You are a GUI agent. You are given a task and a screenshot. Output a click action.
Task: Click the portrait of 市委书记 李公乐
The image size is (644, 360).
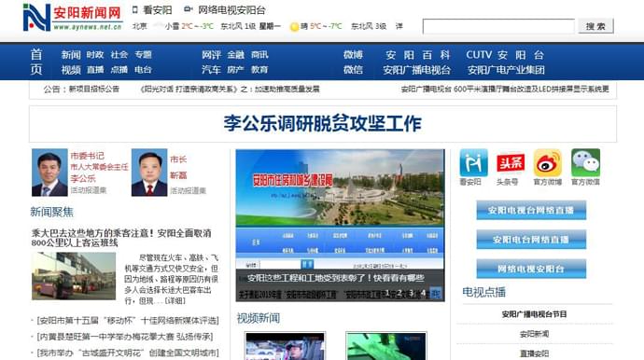click(49, 173)
